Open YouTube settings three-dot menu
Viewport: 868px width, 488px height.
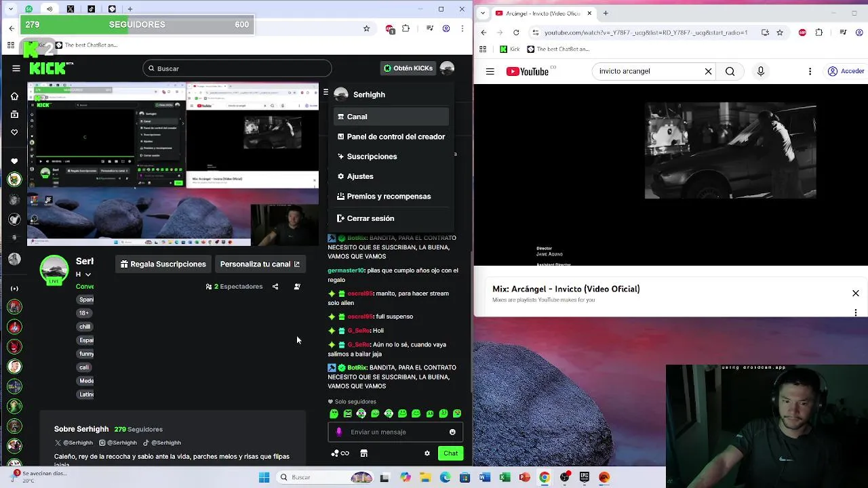coord(810,71)
